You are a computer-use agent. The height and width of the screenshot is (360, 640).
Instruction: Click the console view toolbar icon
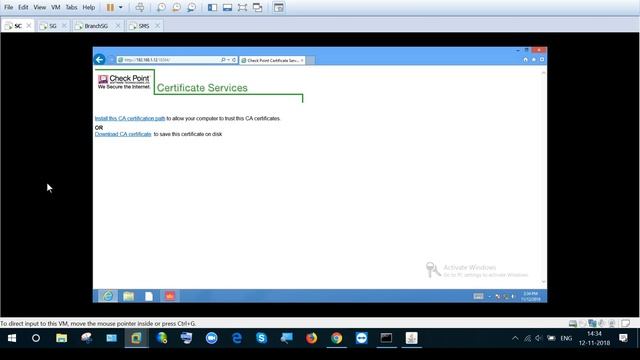279,7
